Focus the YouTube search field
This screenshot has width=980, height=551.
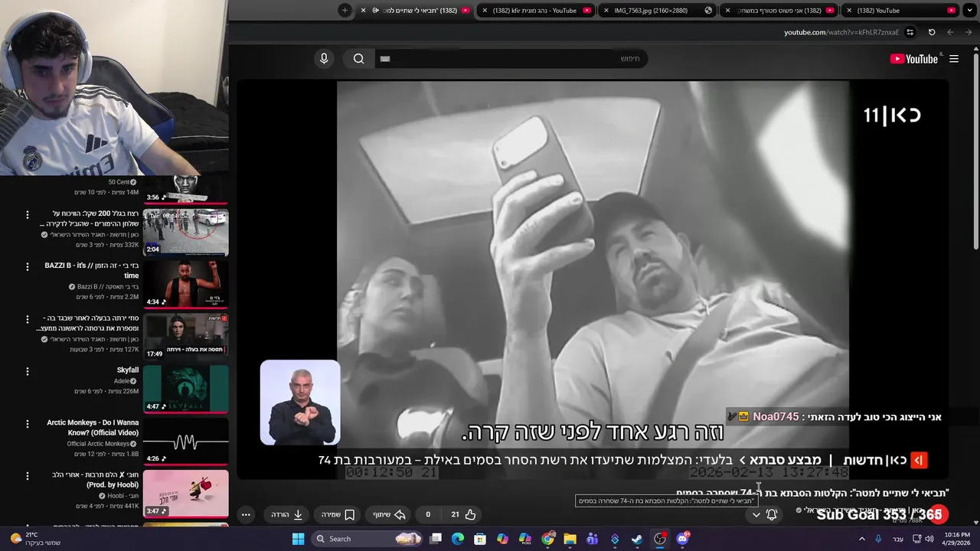(511, 59)
